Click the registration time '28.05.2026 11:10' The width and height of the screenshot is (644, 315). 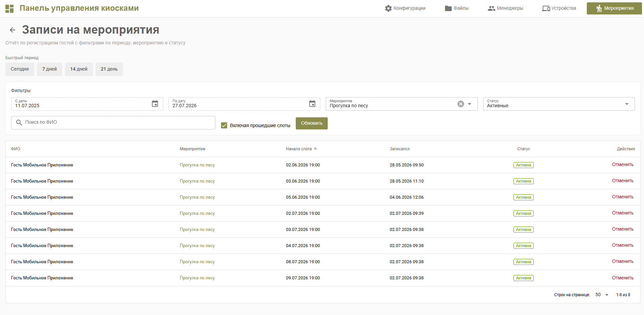click(406, 181)
